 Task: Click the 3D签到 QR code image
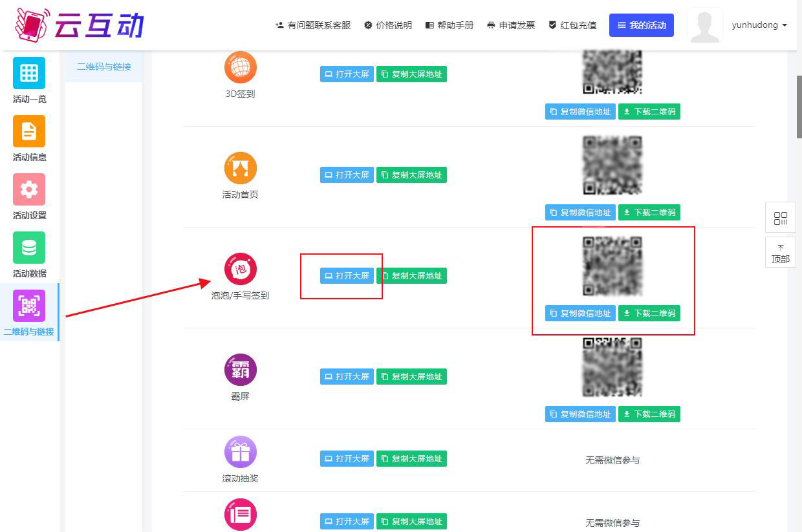pyautogui.click(x=612, y=72)
